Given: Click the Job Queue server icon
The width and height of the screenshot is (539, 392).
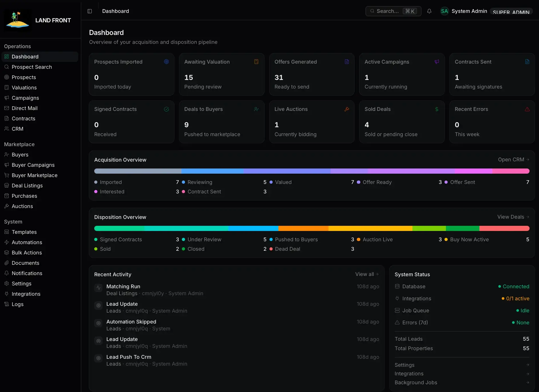Looking at the screenshot, I should coord(397,310).
